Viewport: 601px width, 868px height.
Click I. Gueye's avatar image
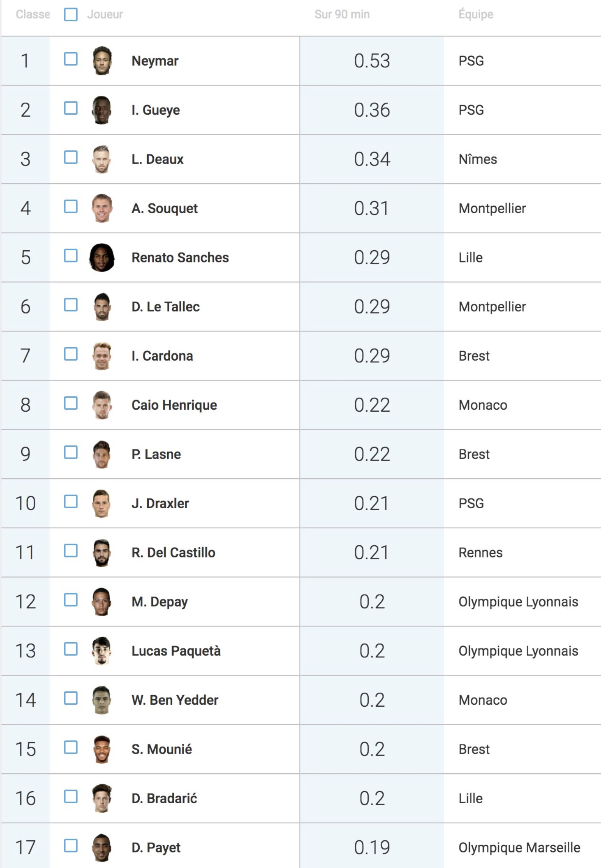pyautogui.click(x=102, y=110)
